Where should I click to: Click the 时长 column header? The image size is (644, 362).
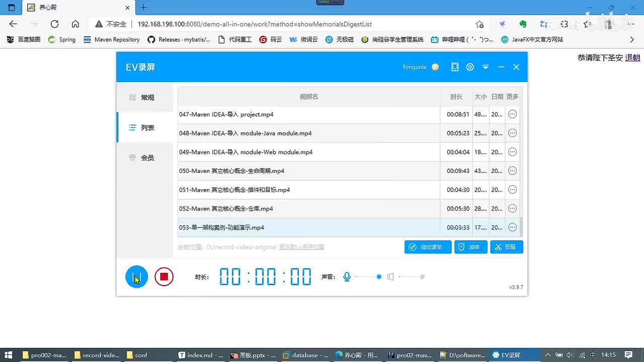point(456,97)
